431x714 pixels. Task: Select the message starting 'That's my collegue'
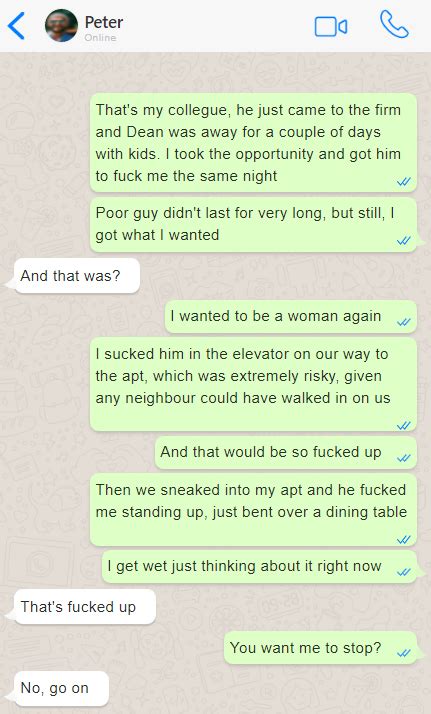click(x=254, y=143)
